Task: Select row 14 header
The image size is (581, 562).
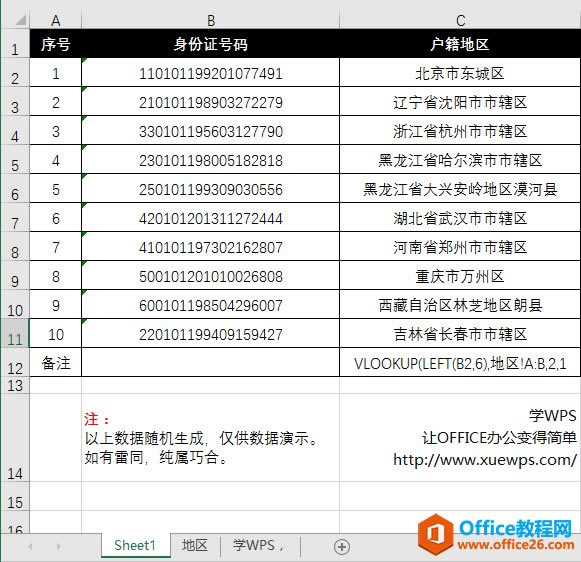Action: (x=15, y=438)
